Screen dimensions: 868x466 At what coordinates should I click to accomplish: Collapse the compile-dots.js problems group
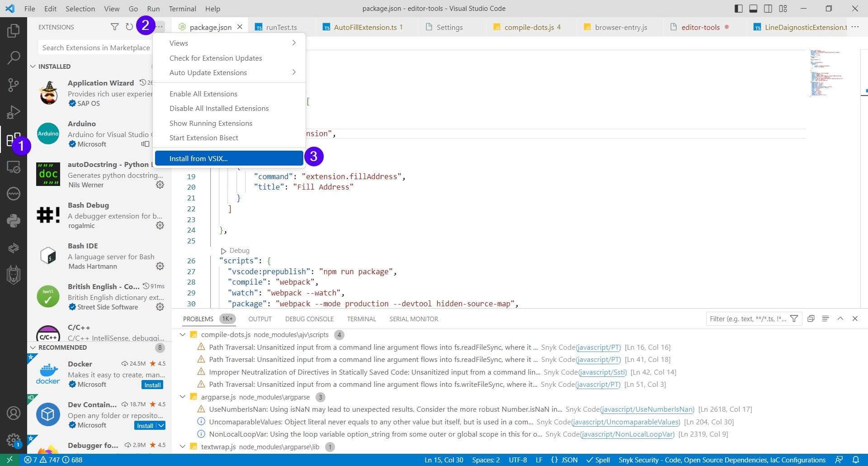tap(183, 335)
